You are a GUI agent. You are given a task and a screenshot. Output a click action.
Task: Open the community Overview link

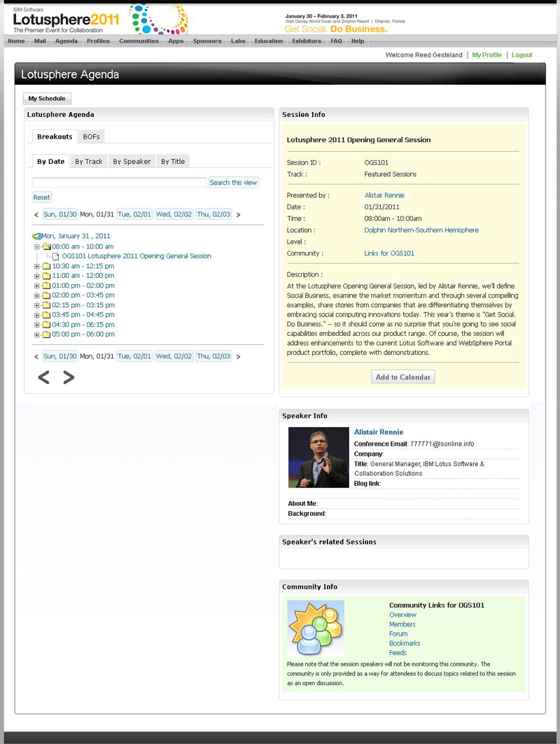pos(402,615)
